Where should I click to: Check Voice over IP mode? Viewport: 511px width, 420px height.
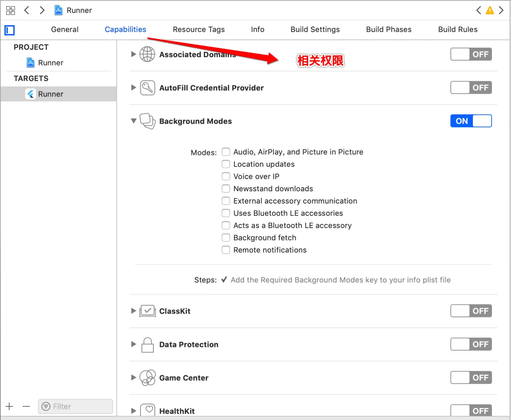226,176
